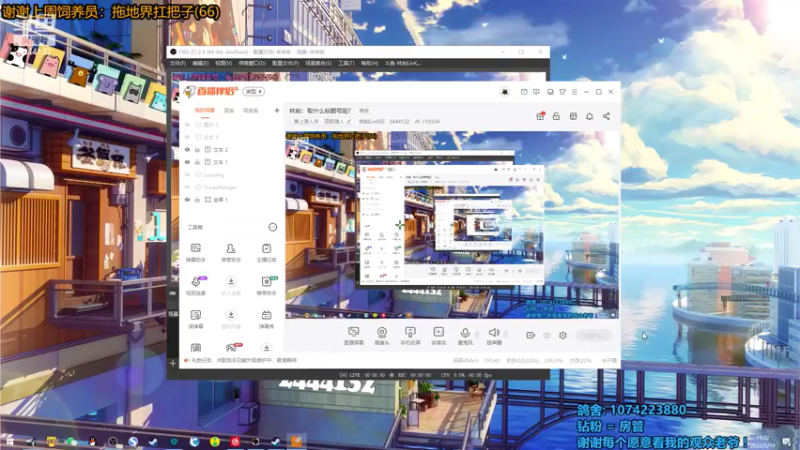
Task: Open the penguin QQ taskbar icon
Action: pos(92,441)
